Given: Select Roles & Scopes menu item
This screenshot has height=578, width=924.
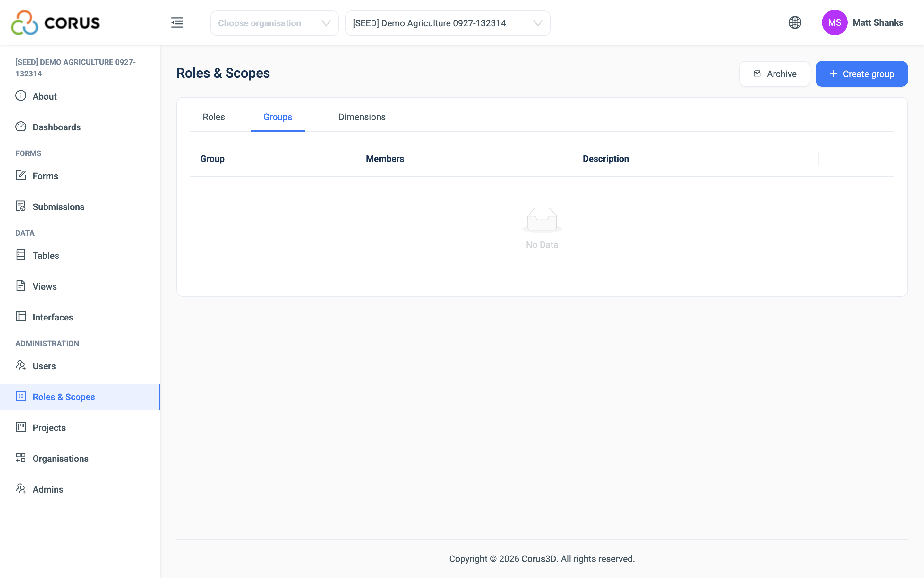Looking at the screenshot, I should pos(80,397).
